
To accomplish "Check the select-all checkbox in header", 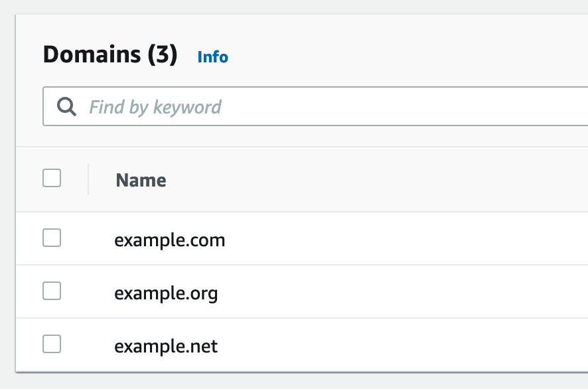I will [x=51, y=178].
